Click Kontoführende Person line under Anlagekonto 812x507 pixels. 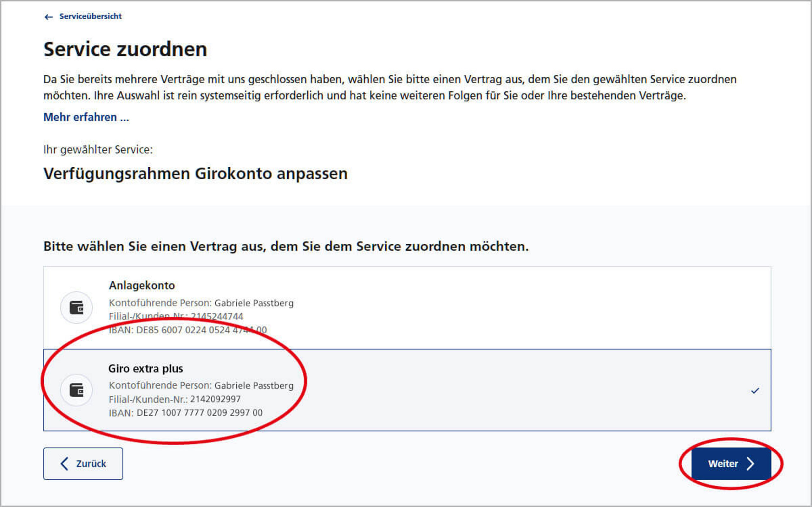tap(201, 303)
